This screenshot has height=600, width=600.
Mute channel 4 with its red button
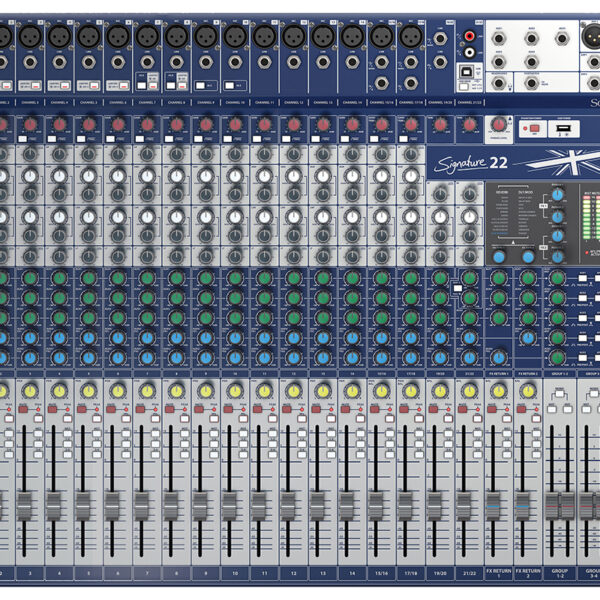coord(52,409)
